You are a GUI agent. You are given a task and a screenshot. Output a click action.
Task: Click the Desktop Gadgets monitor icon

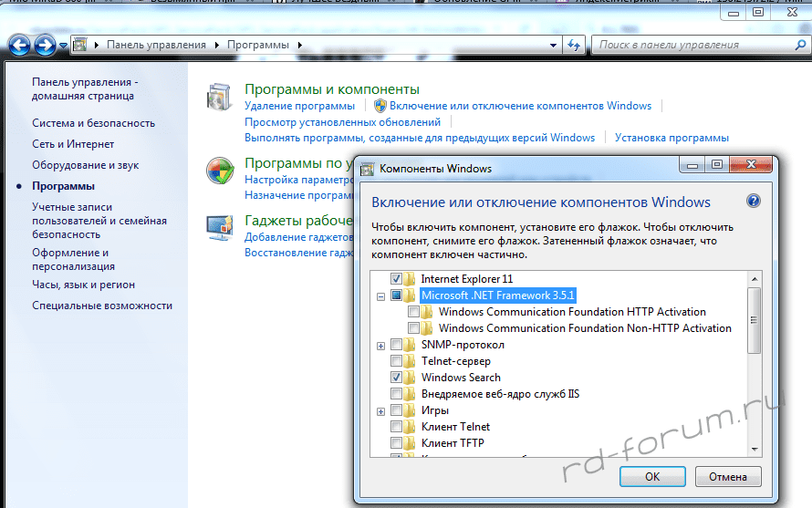click(x=220, y=227)
